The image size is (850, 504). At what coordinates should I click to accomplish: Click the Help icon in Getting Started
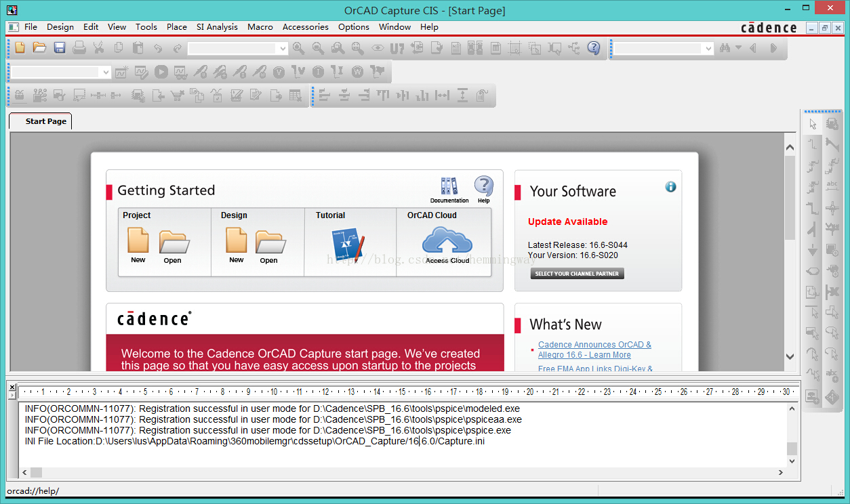[x=483, y=186]
